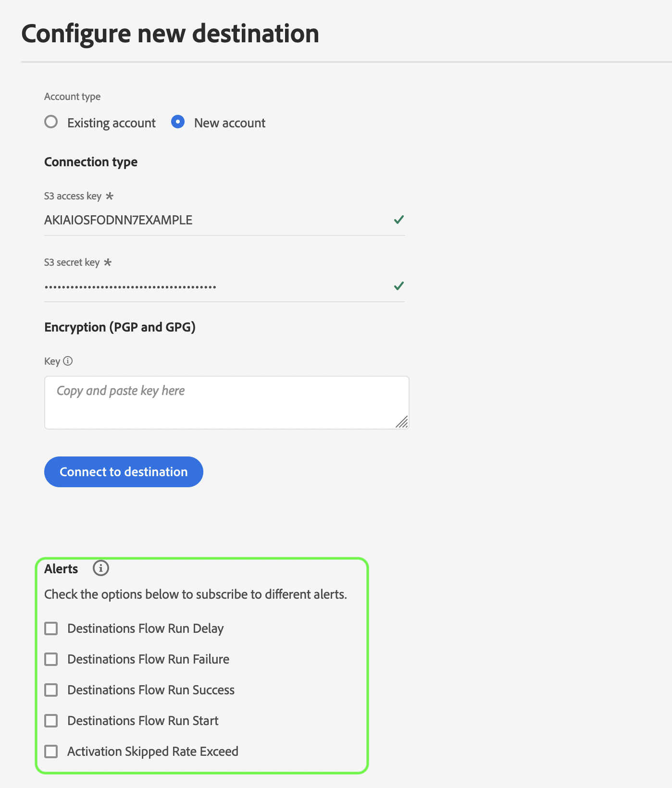The width and height of the screenshot is (672, 788).
Task: Check Destinations Flow Run Failure alert
Action: (51, 659)
